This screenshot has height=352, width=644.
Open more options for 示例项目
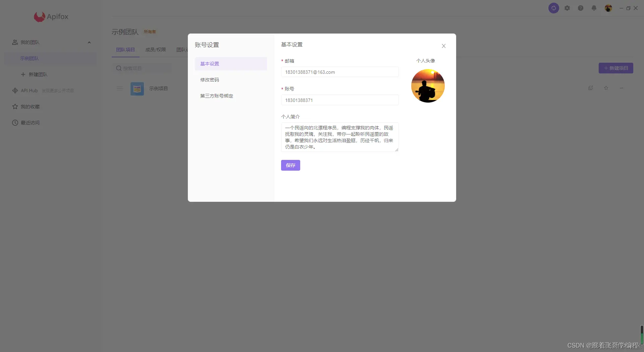coord(622,88)
